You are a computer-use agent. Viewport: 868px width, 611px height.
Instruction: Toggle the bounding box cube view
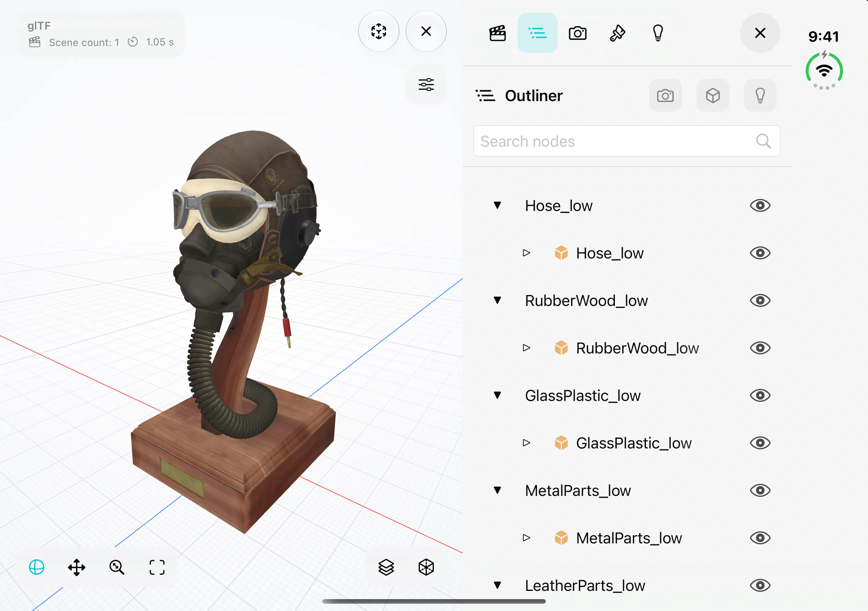click(426, 567)
